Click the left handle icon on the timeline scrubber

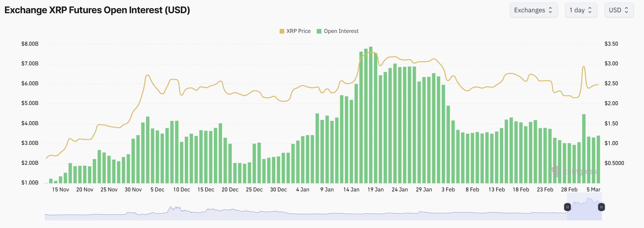tap(567, 207)
